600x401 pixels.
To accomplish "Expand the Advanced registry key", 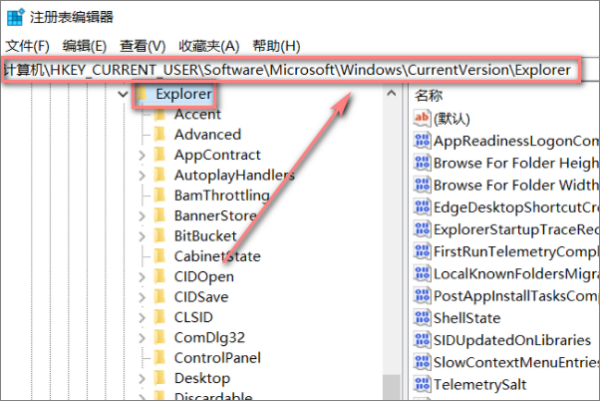I will [x=140, y=134].
